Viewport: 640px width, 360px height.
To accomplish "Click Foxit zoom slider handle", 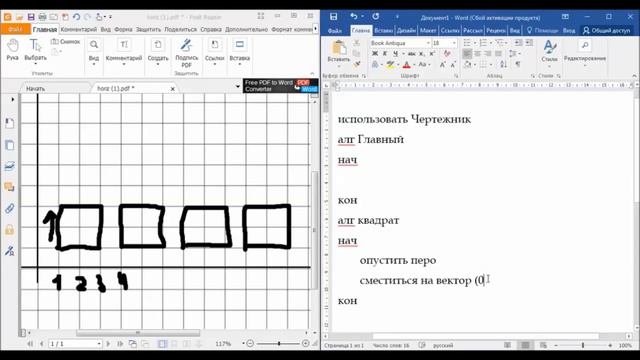I will pos(279,344).
